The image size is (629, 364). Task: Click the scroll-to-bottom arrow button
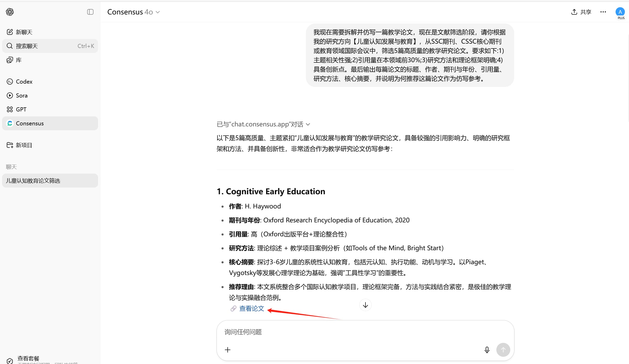[365, 305]
